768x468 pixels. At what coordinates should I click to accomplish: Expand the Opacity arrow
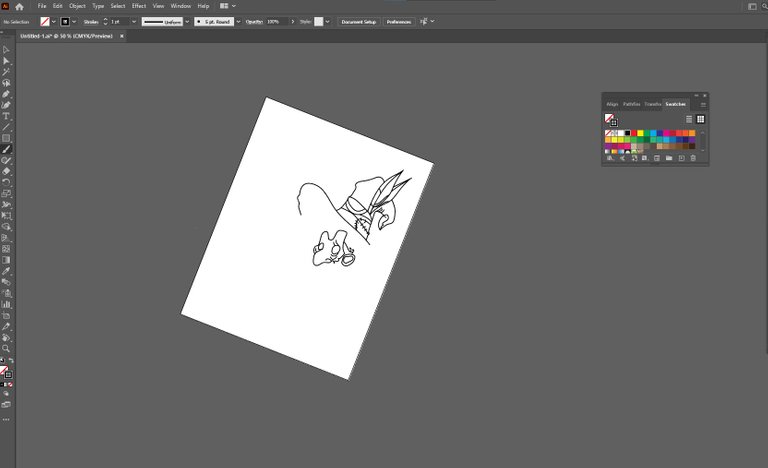coord(293,22)
